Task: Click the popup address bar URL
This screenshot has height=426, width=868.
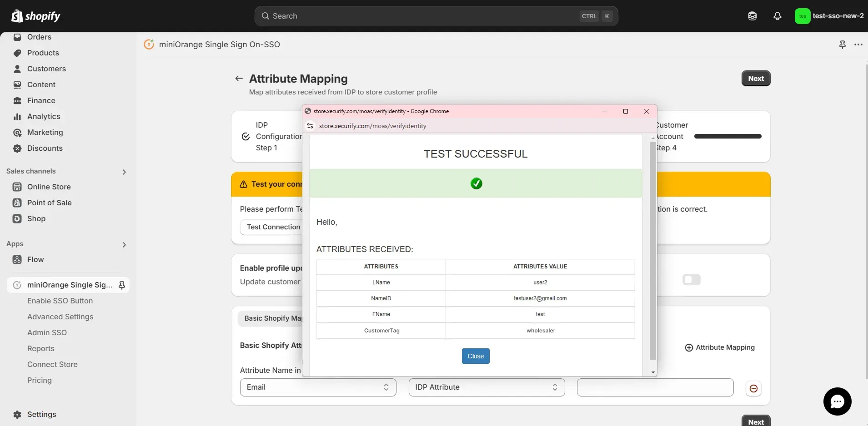Action: [372, 126]
